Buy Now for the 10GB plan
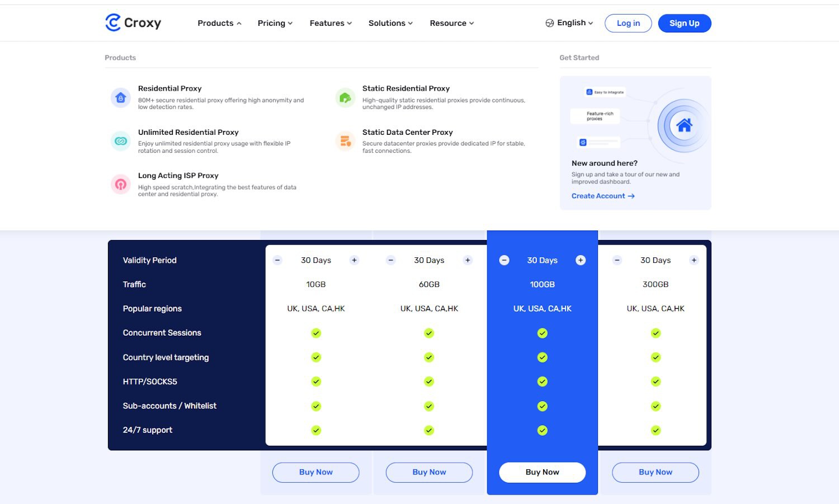This screenshot has width=839, height=504. pos(316,472)
